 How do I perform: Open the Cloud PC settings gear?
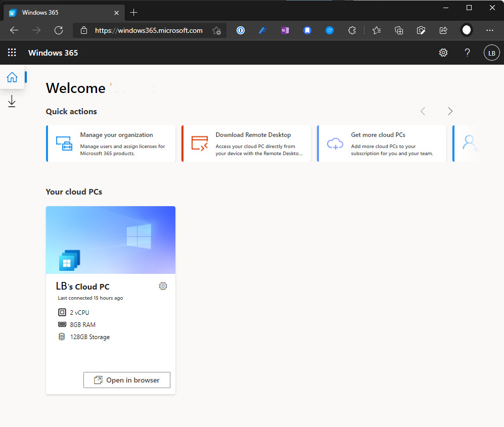(163, 286)
